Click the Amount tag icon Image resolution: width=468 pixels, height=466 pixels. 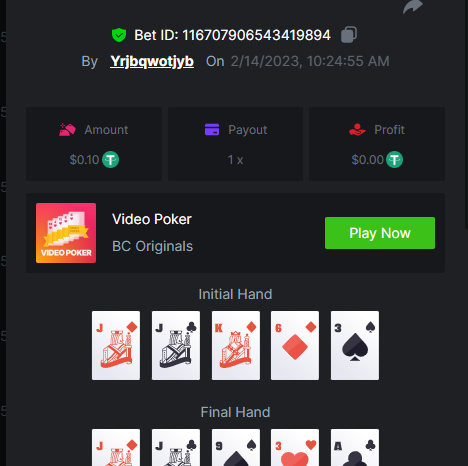(67, 130)
